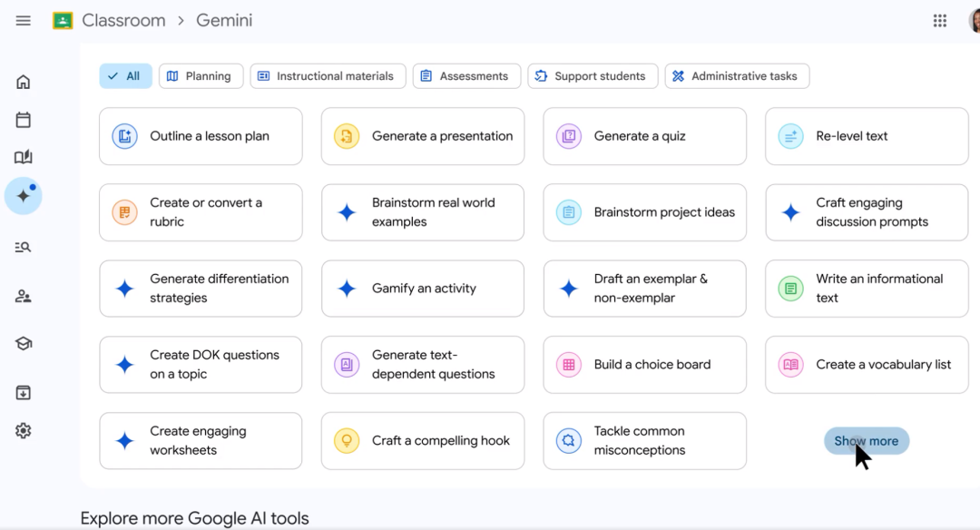The width and height of the screenshot is (980, 530).
Task: Open Craft engaging discussion prompts
Action: coord(867,212)
